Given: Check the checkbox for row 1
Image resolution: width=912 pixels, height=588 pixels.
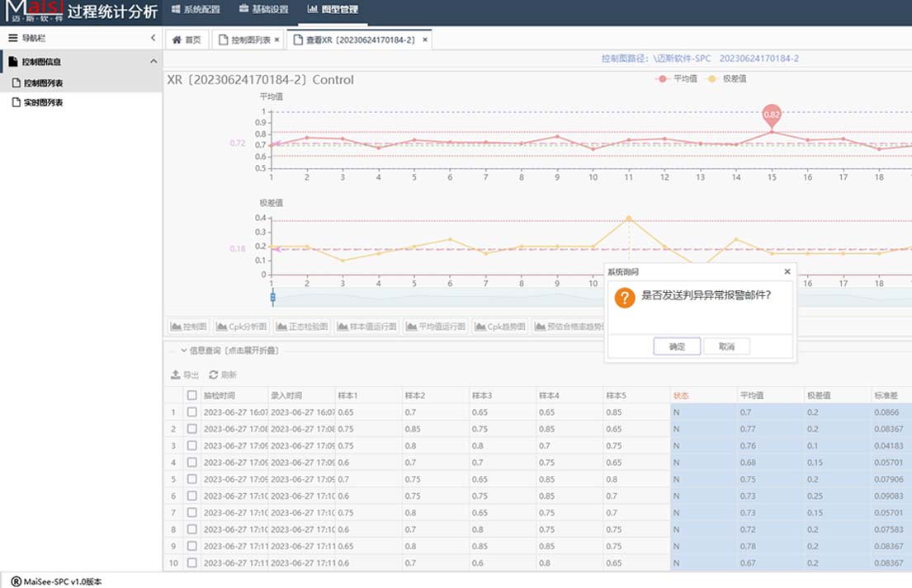Looking at the screenshot, I should tap(192, 412).
